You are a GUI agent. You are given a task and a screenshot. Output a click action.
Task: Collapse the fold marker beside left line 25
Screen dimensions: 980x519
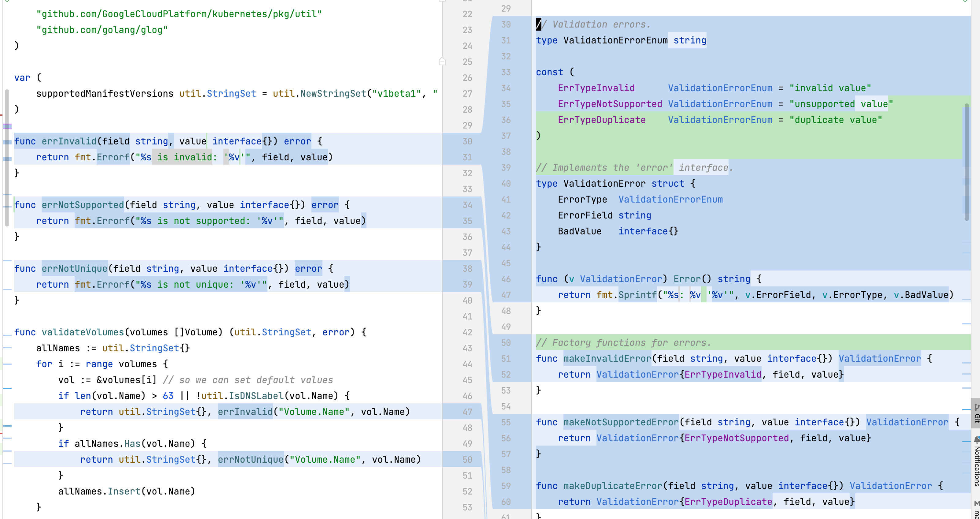tap(442, 61)
